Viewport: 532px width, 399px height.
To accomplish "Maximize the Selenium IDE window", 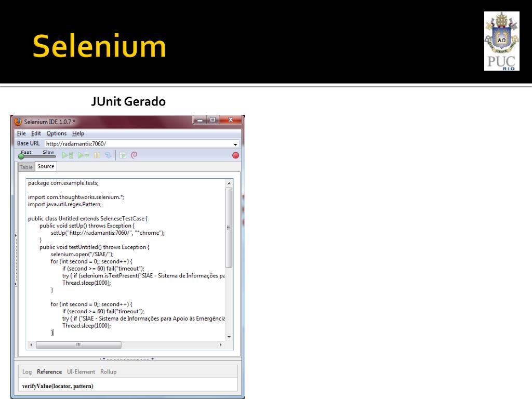I will (x=212, y=120).
